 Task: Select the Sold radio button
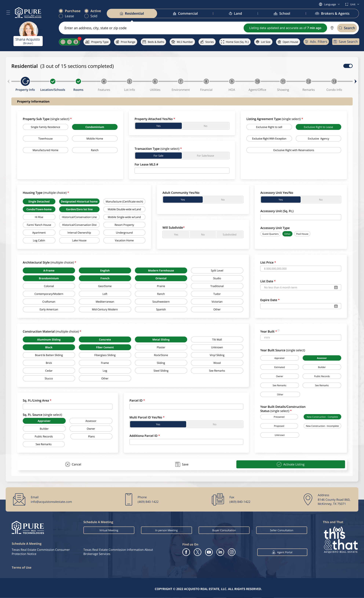tap(86, 16)
